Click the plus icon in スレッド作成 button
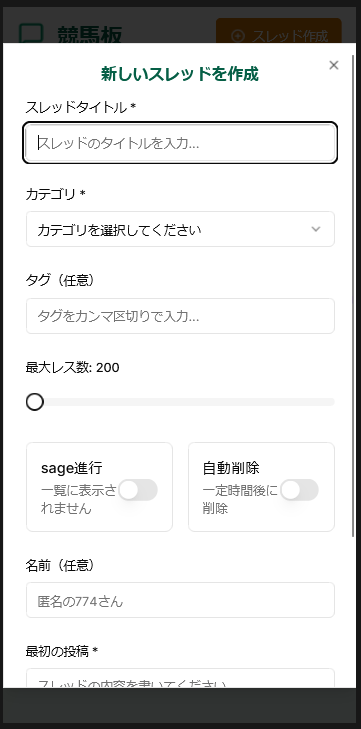The width and height of the screenshot is (361, 729). [x=238, y=36]
